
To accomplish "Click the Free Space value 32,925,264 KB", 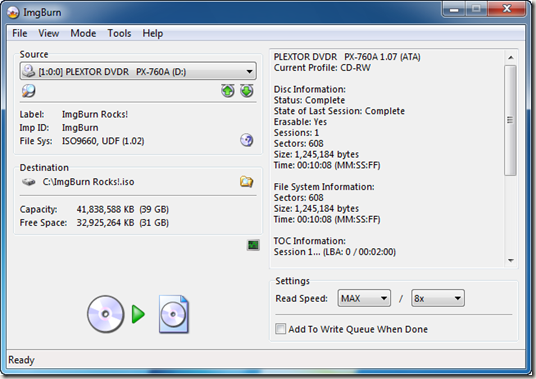I will click(x=105, y=223).
